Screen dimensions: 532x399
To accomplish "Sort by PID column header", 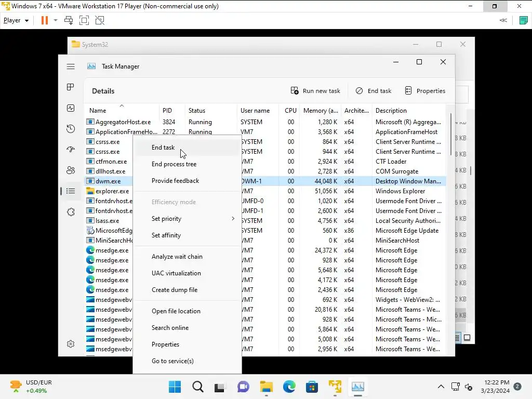I will (171, 110).
